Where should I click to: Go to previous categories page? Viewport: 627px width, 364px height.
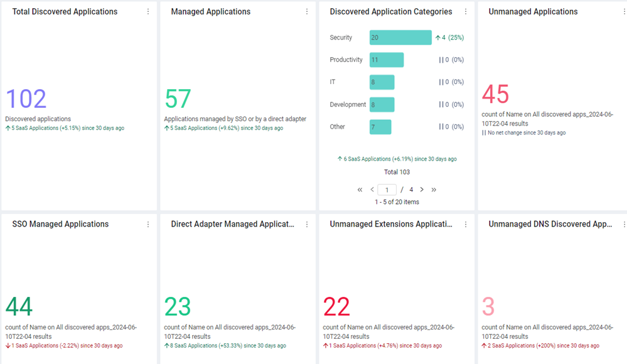click(372, 190)
